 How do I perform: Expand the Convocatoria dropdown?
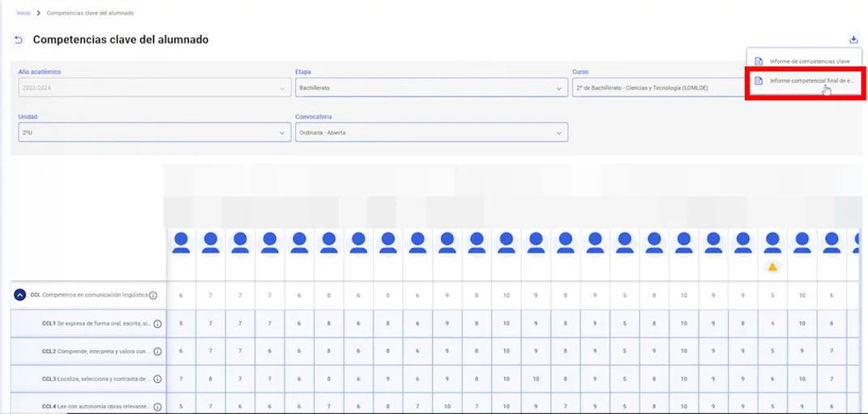coord(430,132)
